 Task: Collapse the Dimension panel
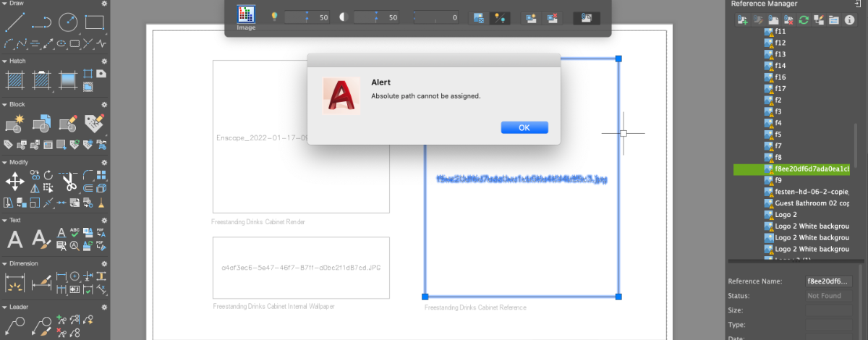pyautogui.click(x=4, y=263)
